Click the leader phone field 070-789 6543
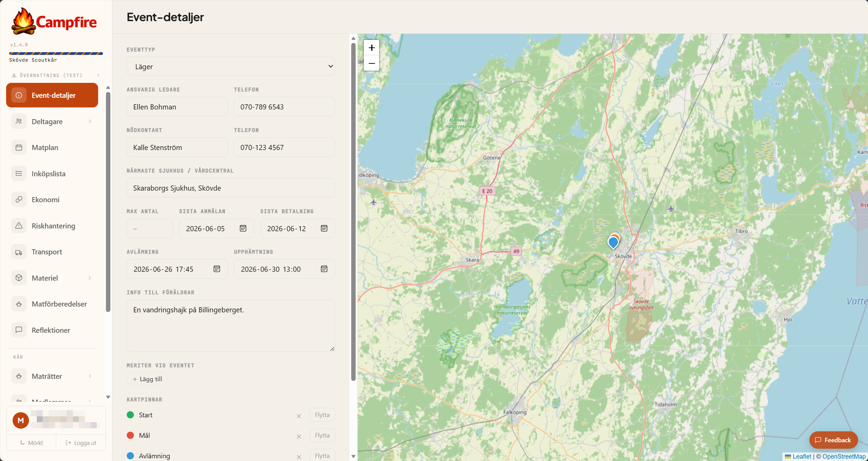Viewport: 868px width, 461px height. (x=284, y=107)
